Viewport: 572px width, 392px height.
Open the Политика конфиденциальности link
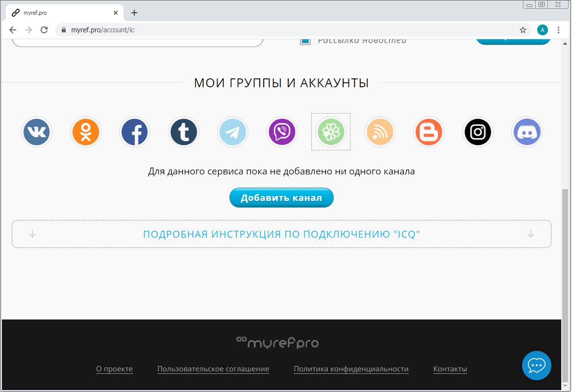coord(351,369)
